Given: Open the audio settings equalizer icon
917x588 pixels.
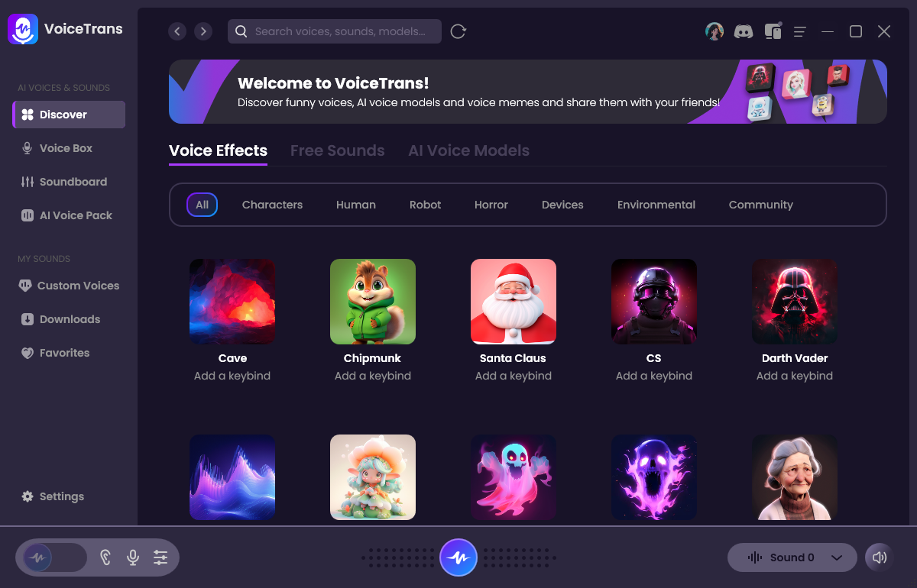Looking at the screenshot, I should 160,557.
